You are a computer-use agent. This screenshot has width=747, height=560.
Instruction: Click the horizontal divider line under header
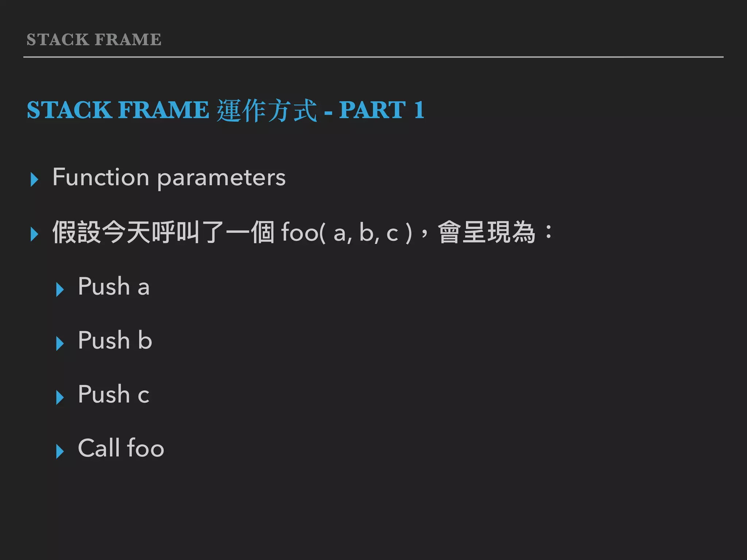[x=373, y=57]
